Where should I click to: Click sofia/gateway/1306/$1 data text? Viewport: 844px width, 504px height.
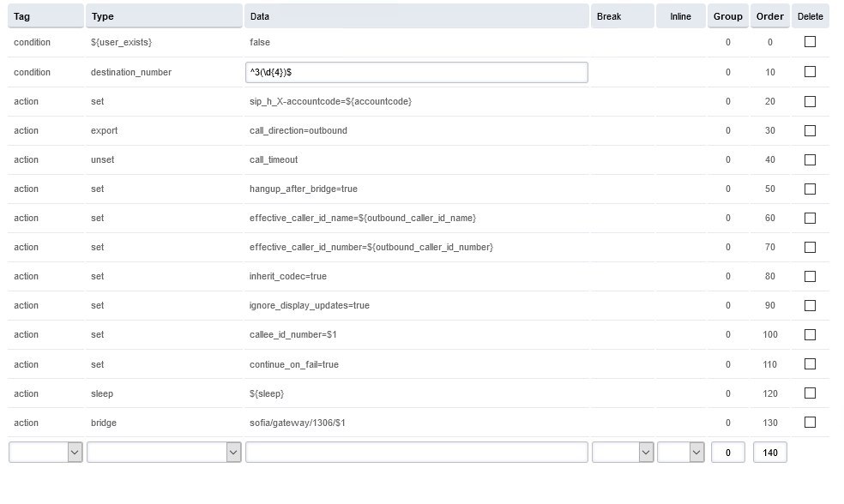pos(297,423)
